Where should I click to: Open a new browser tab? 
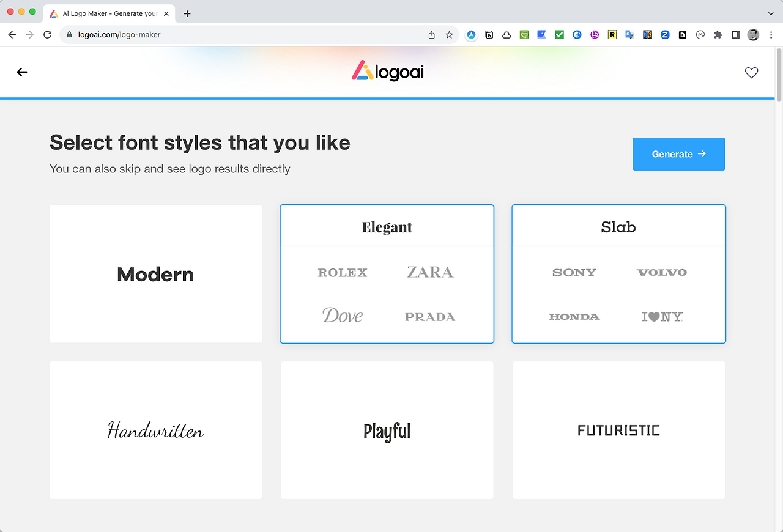[x=187, y=13]
